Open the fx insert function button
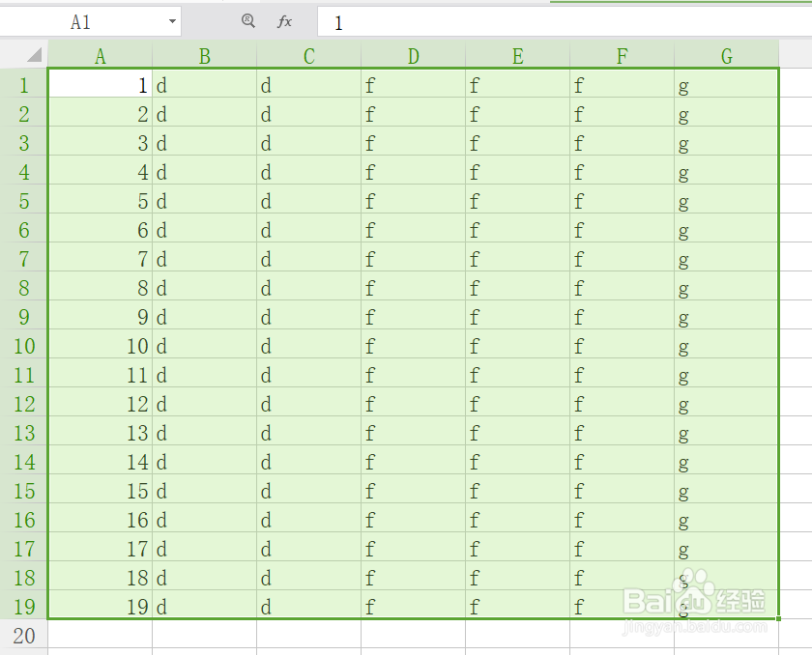Image resolution: width=812 pixels, height=655 pixels. 284,21
